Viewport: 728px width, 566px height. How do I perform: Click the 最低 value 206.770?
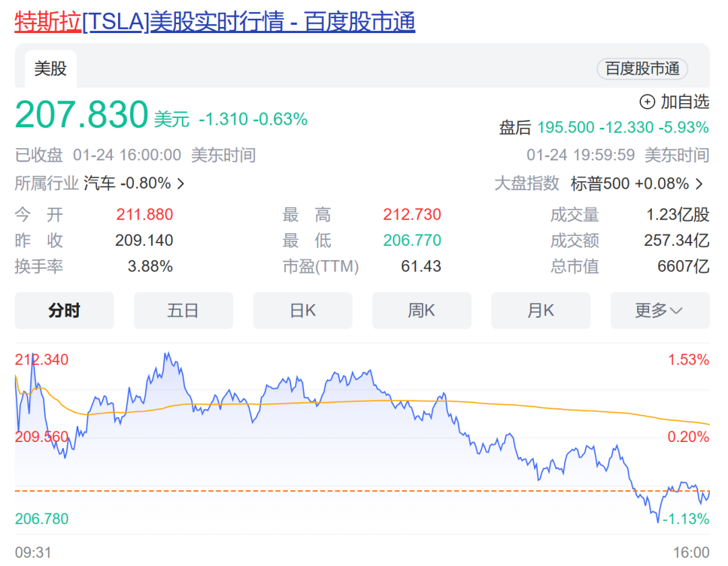[412, 241]
